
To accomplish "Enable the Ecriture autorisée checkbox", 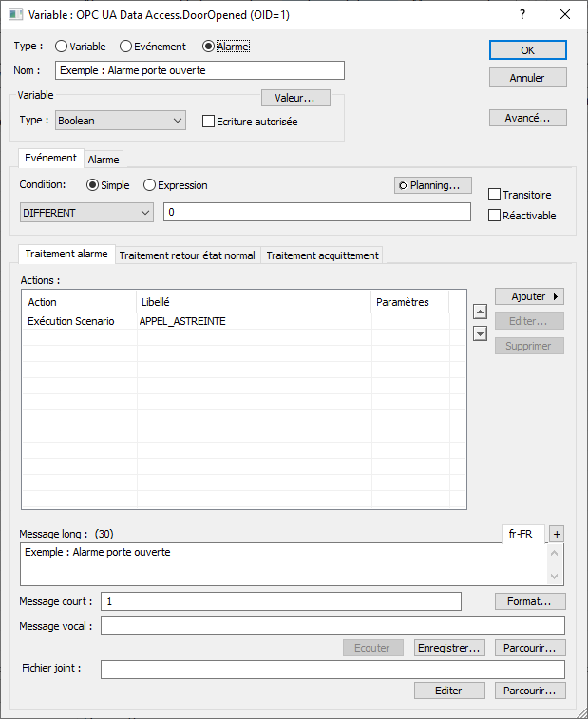I will pos(209,122).
